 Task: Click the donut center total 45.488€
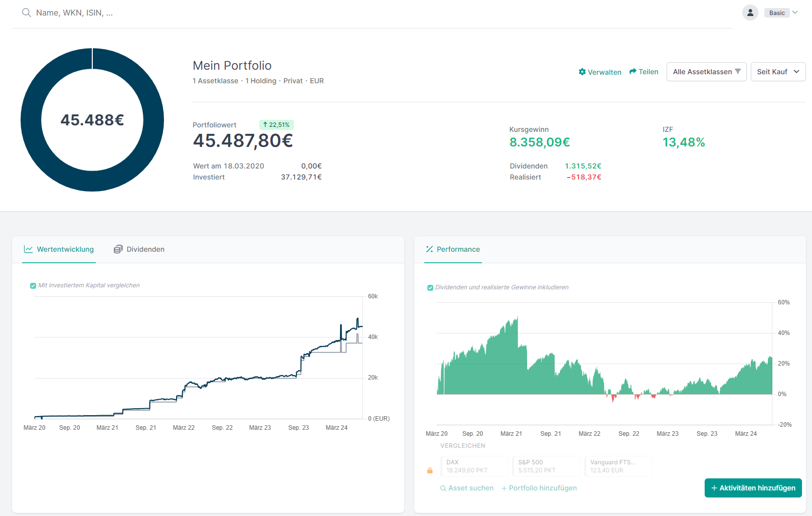[92, 120]
